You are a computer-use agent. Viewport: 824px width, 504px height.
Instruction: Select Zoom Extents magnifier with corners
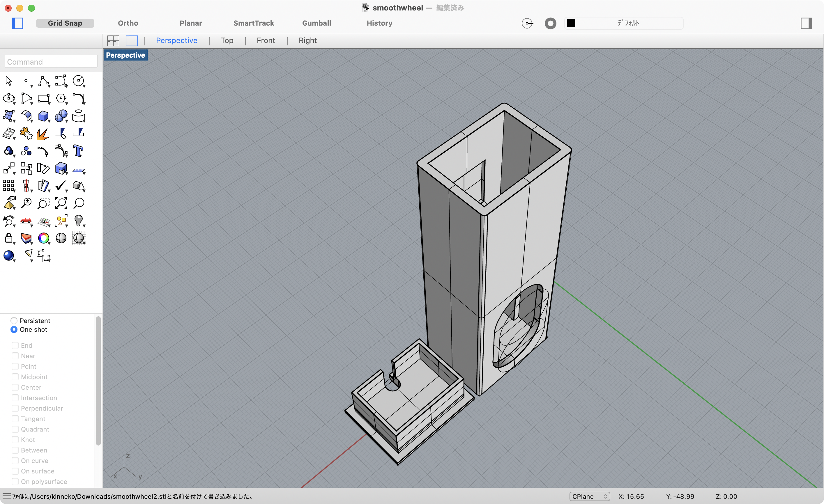61,203
